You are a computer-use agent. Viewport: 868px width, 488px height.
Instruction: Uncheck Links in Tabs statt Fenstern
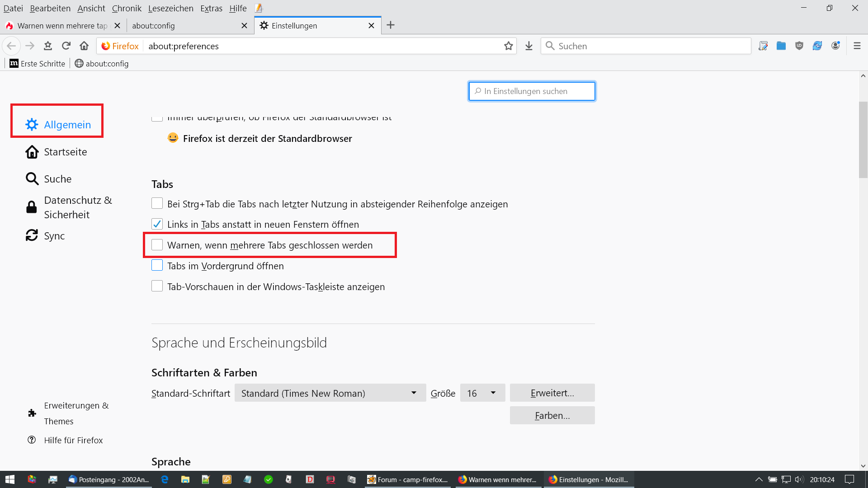[157, 224]
